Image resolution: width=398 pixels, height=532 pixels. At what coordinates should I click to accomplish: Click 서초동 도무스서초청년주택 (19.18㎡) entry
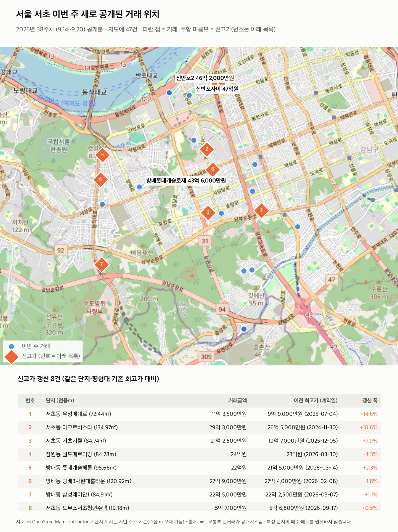88,508
